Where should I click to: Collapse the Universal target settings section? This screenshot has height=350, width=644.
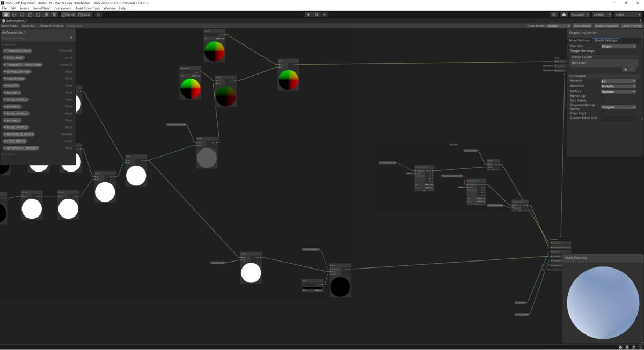(570, 76)
